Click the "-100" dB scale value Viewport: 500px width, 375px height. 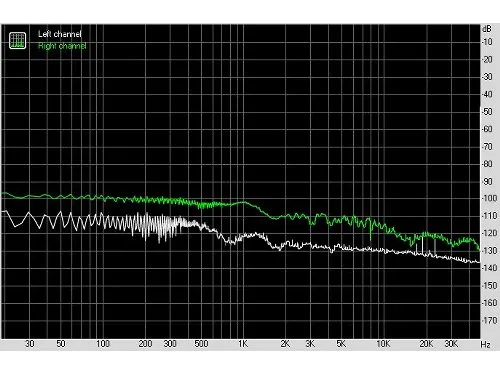(489, 198)
